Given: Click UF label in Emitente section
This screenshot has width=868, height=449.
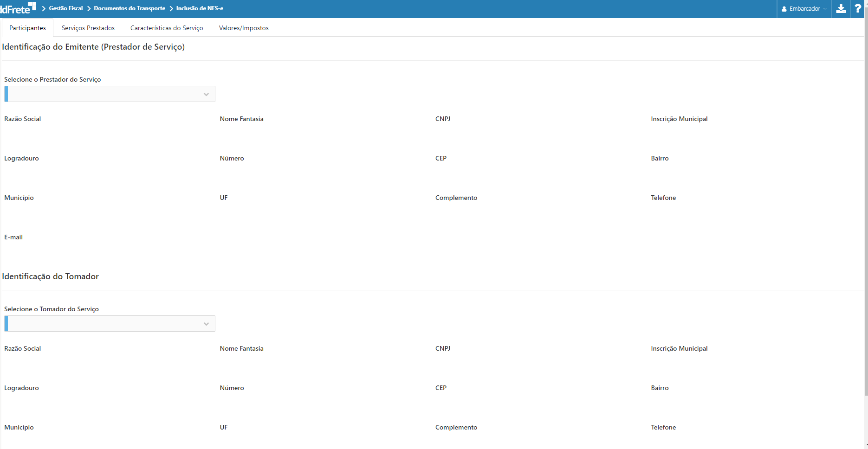Looking at the screenshot, I should pos(224,198).
